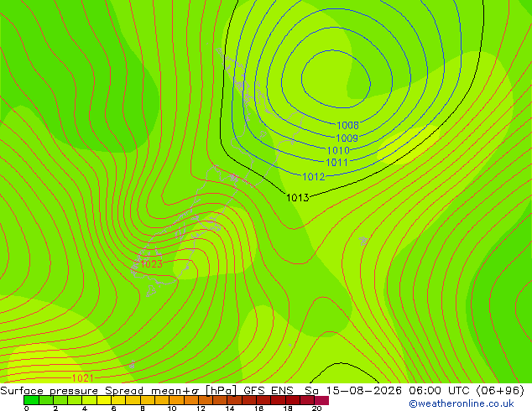Select the 'Surface pressure' title text
The height and width of the screenshot is (411, 532).
(49, 391)
